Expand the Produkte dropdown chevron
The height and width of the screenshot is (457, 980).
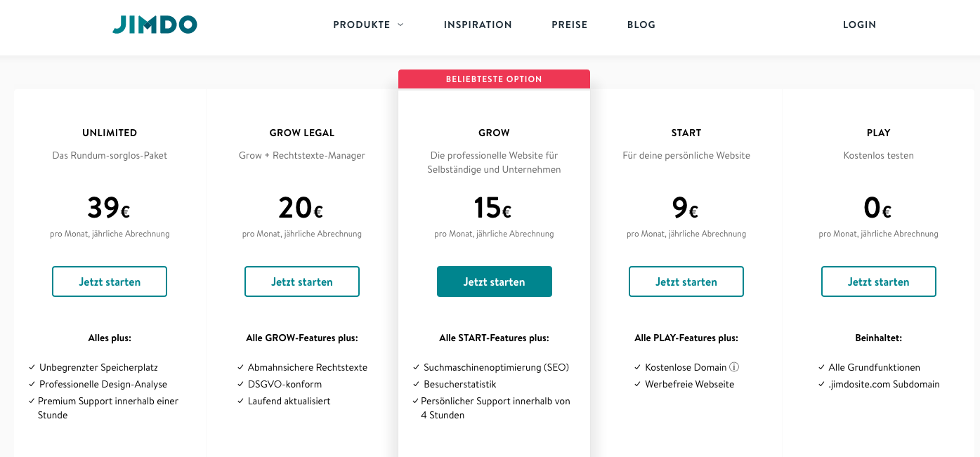(x=400, y=25)
